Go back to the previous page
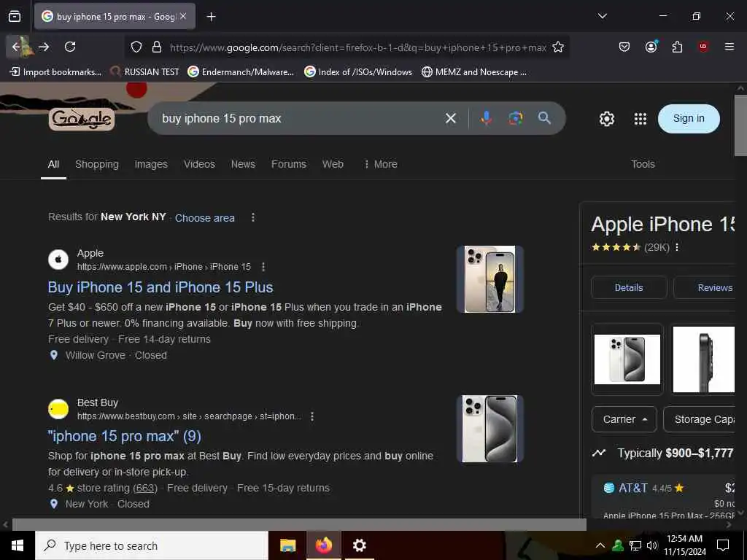 tap(16, 47)
